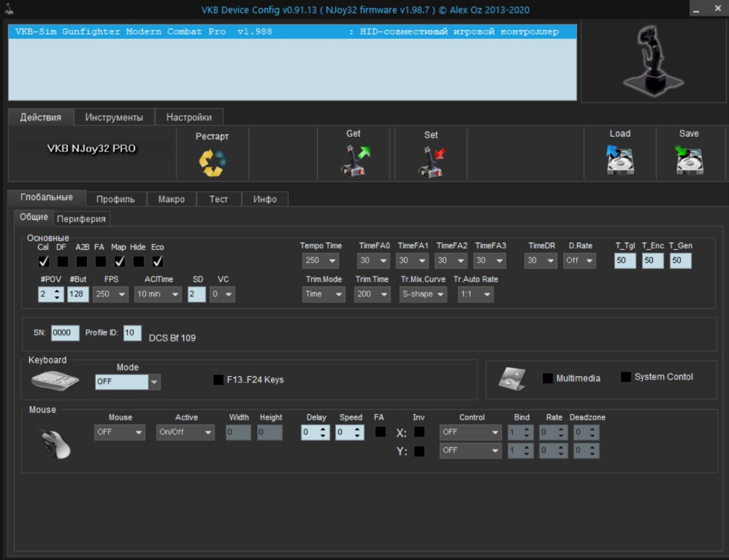The height and width of the screenshot is (560, 729).
Task: Click the multimedia device icon
Action: coord(513,378)
